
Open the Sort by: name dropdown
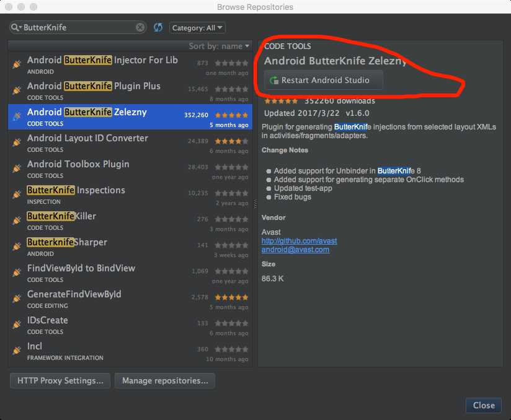219,46
